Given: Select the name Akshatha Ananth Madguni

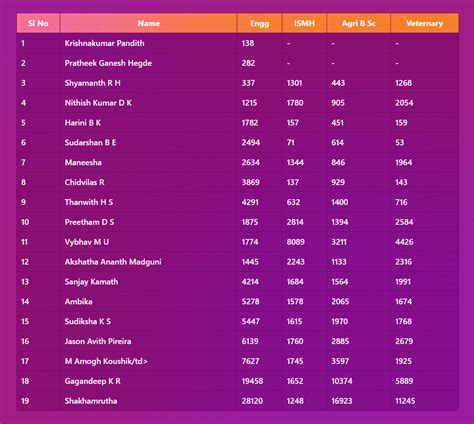Looking at the screenshot, I should coord(113,262).
